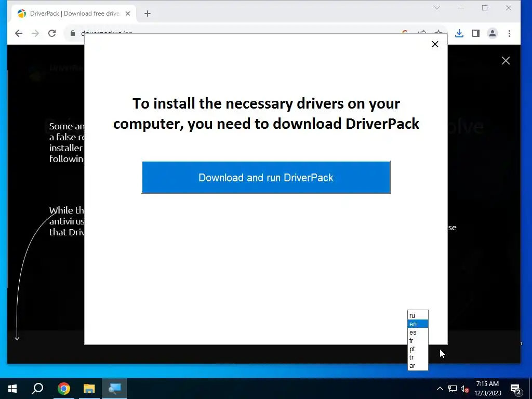Select ar language option
Image resolution: width=532 pixels, height=399 pixels.
[418, 365]
